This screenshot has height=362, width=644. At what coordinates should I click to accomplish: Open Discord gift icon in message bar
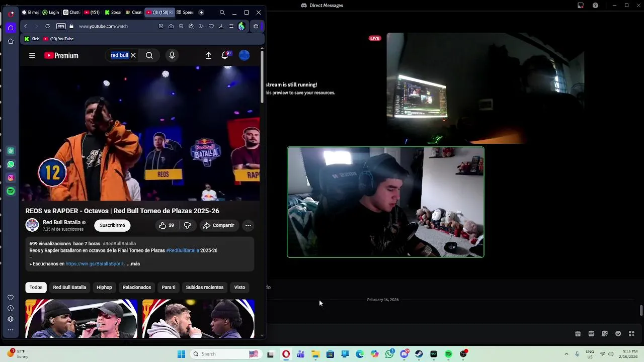pyautogui.click(x=578, y=334)
